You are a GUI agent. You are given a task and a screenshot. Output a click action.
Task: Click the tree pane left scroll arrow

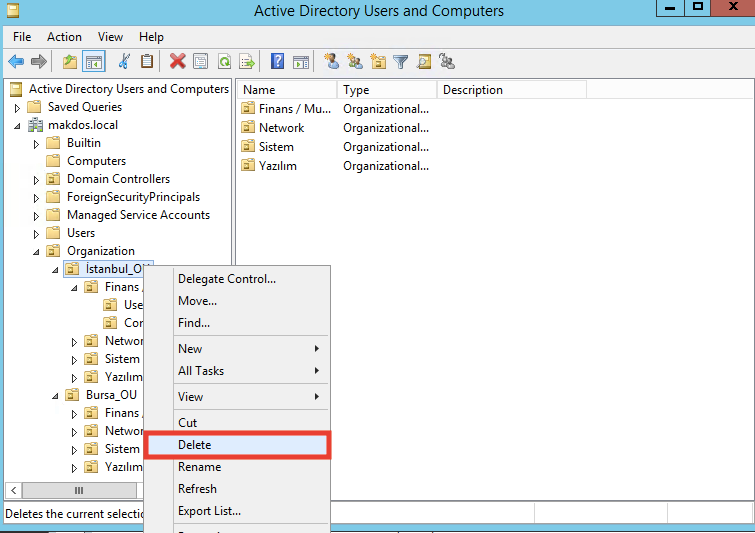coord(13,491)
